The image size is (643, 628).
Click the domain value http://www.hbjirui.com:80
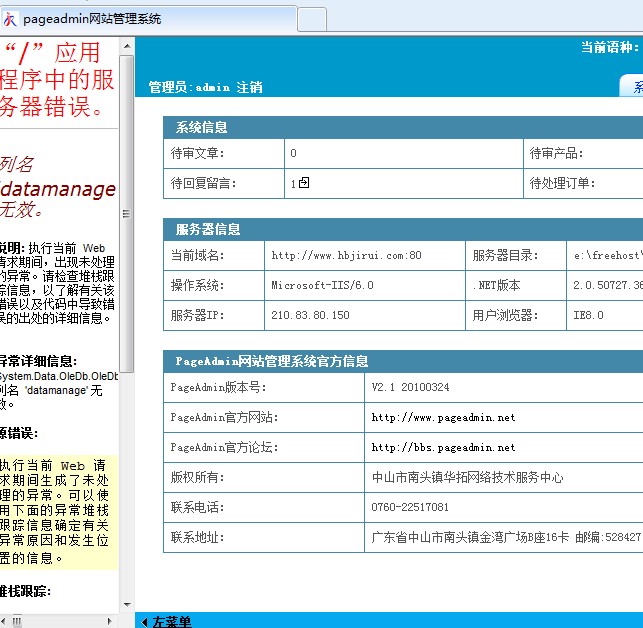coord(346,255)
